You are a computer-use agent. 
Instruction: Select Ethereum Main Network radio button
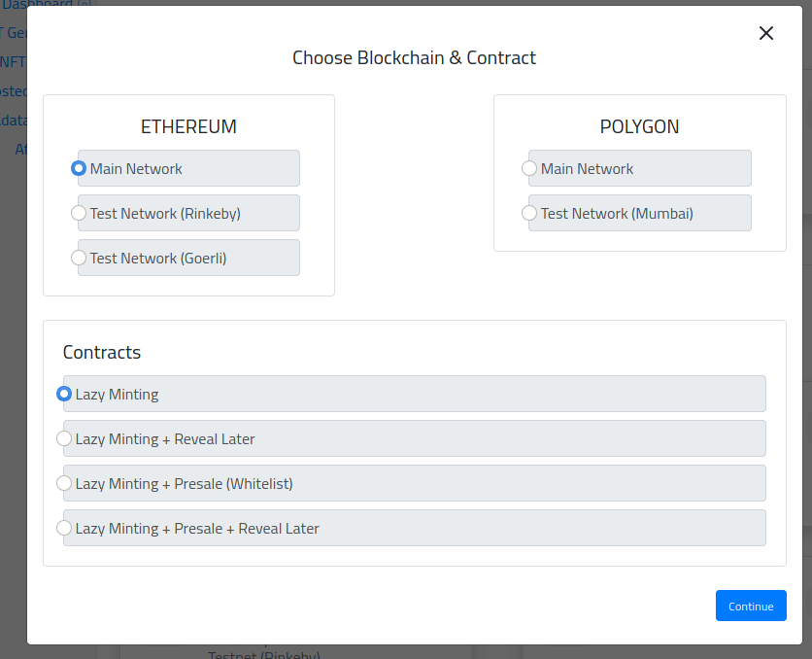(79, 168)
